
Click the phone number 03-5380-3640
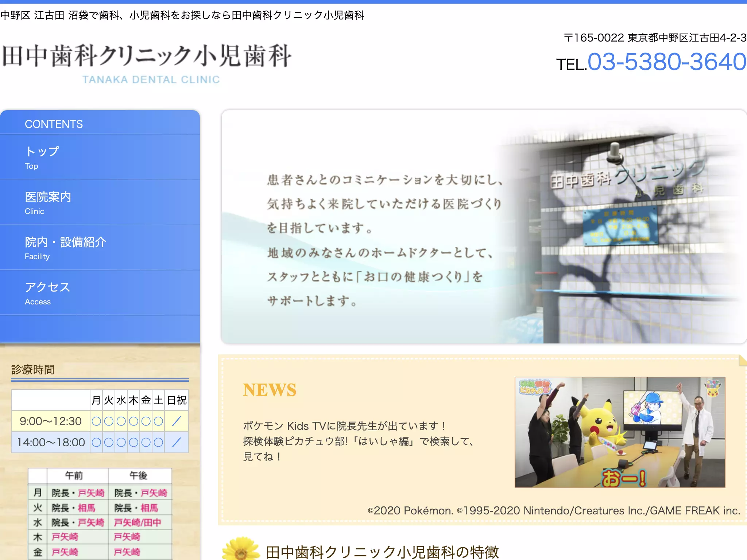pyautogui.click(x=667, y=62)
